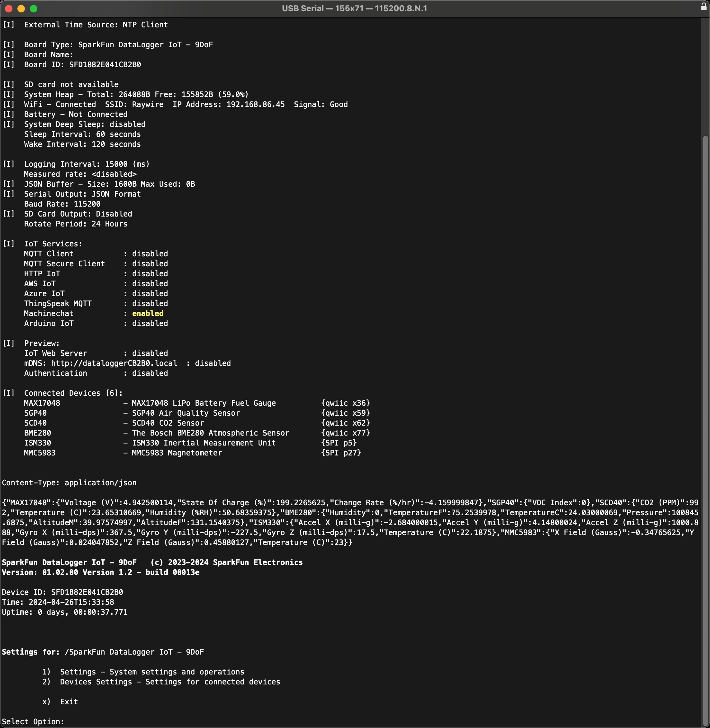Click 'Preview:' section heading
710x728 pixels.
[x=42, y=343]
